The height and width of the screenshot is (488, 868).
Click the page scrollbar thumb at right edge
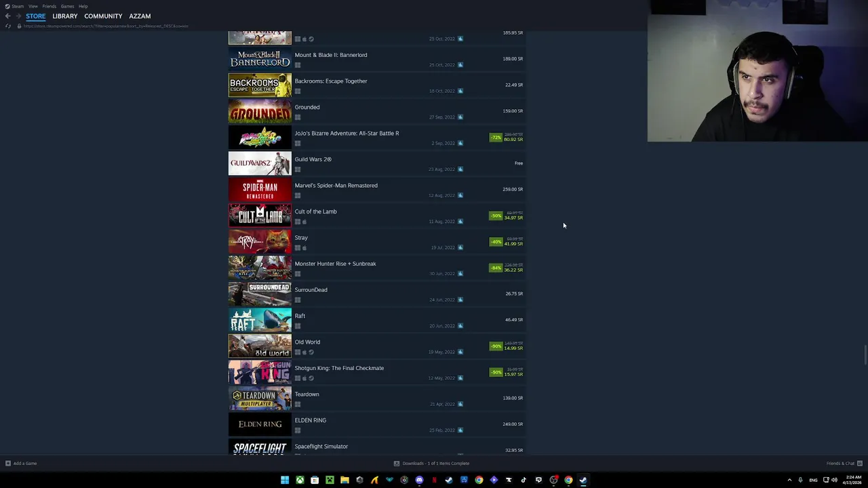(x=865, y=355)
